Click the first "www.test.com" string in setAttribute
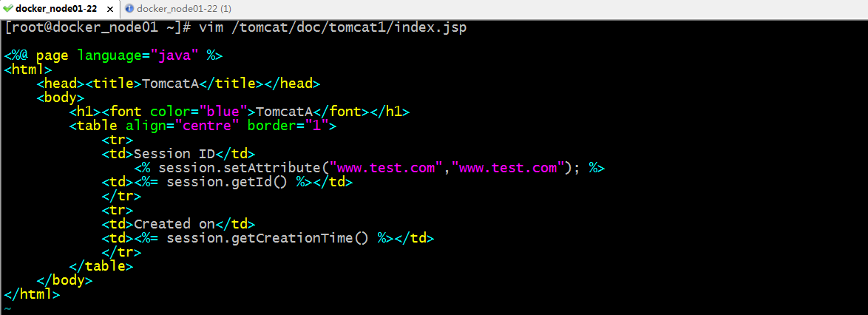The width and height of the screenshot is (868, 315). pyautogui.click(x=386, y=169)
